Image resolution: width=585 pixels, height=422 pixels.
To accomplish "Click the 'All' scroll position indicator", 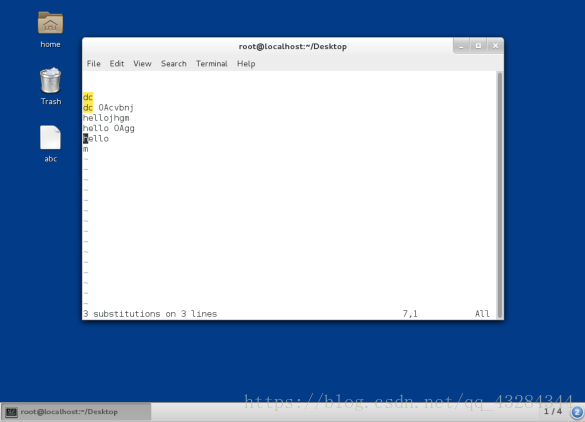I will point(482,314).
